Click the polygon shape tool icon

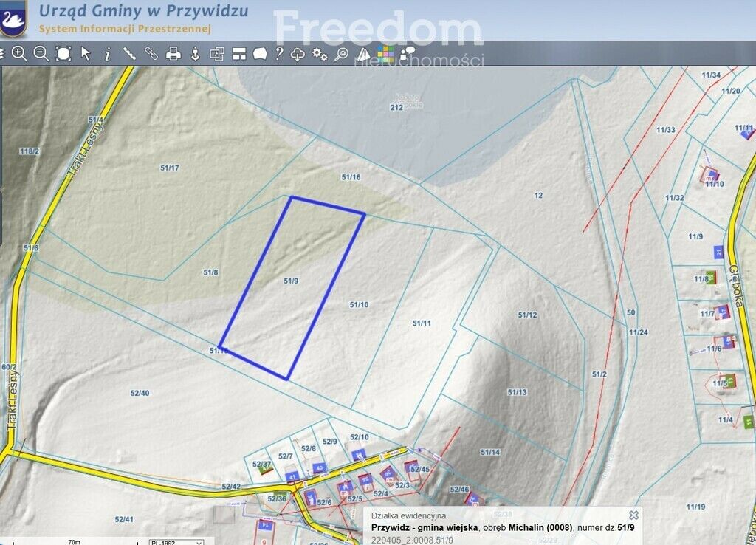pyautogui.click(x=260, y=53)
